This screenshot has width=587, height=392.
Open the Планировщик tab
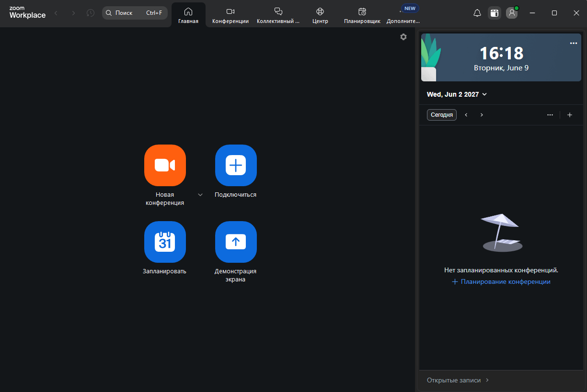pos(362,15)
